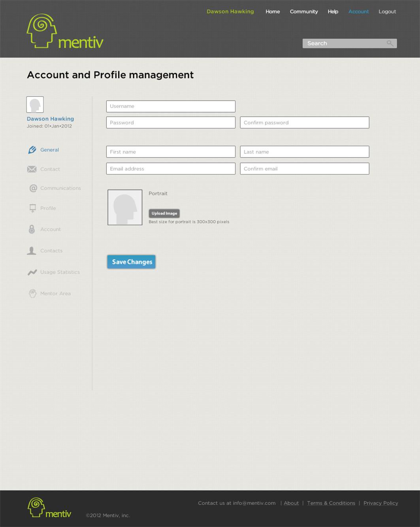Open the Privacy Policy footer link

pos(381,503)
